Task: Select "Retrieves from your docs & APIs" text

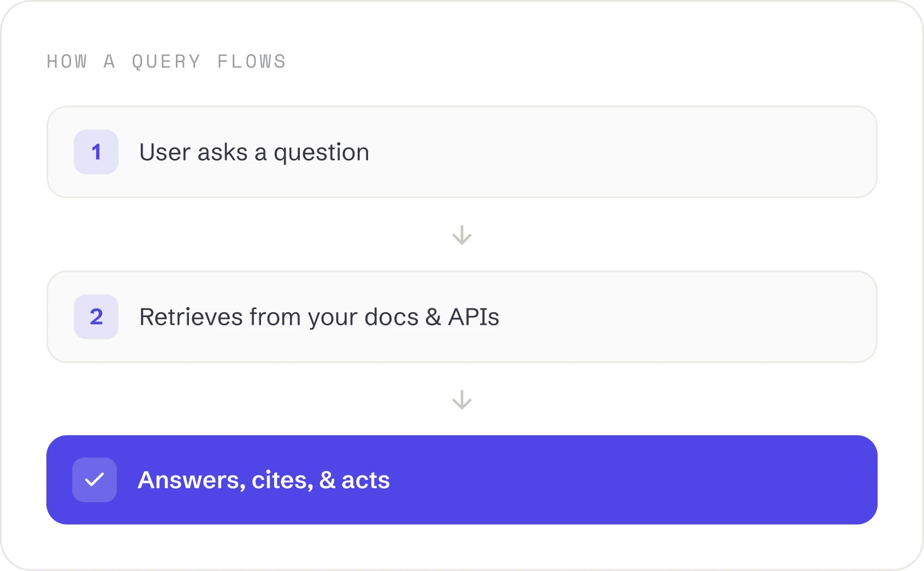Action: pyautogui.click(x=319, y=317)
